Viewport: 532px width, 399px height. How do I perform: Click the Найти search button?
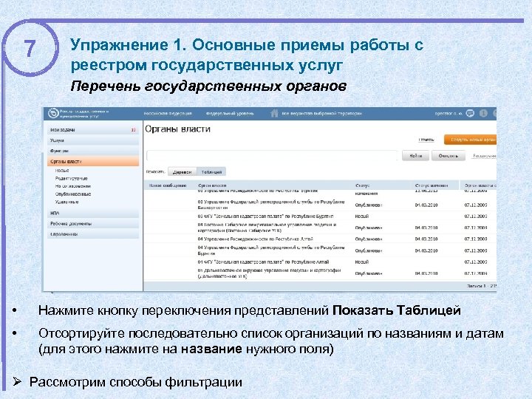point(415,156)
